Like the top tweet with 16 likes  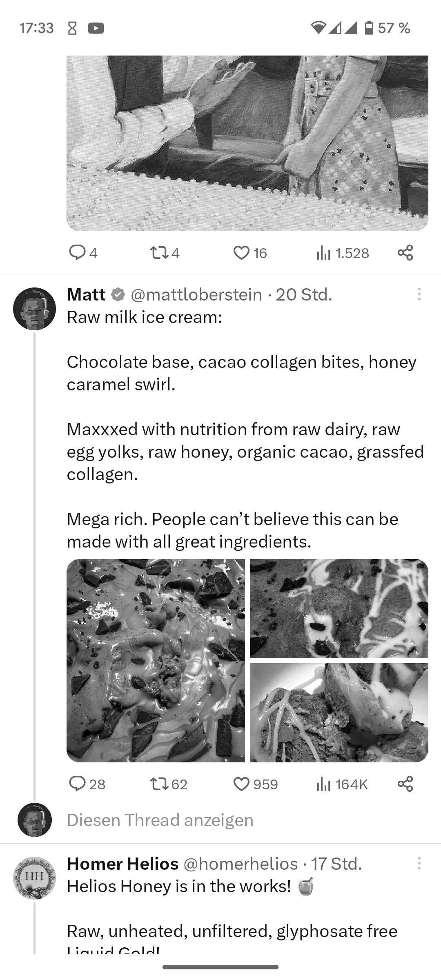point(241,253)
